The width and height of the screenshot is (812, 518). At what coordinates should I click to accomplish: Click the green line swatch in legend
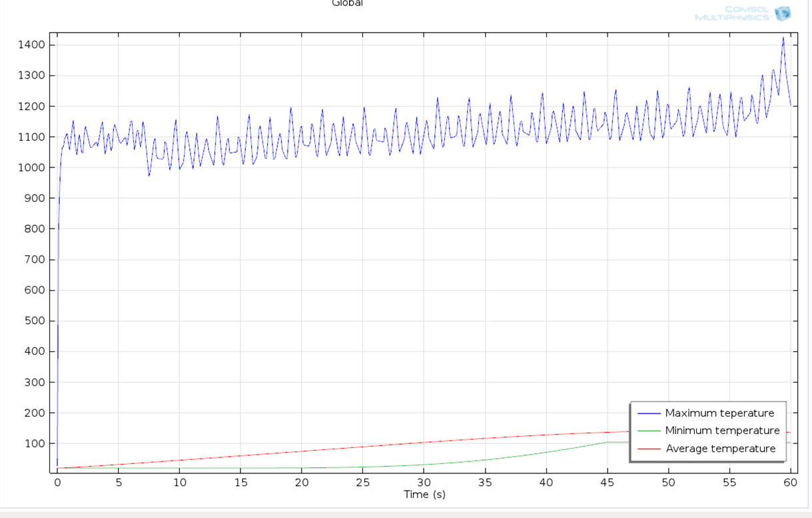coord(649,431)
